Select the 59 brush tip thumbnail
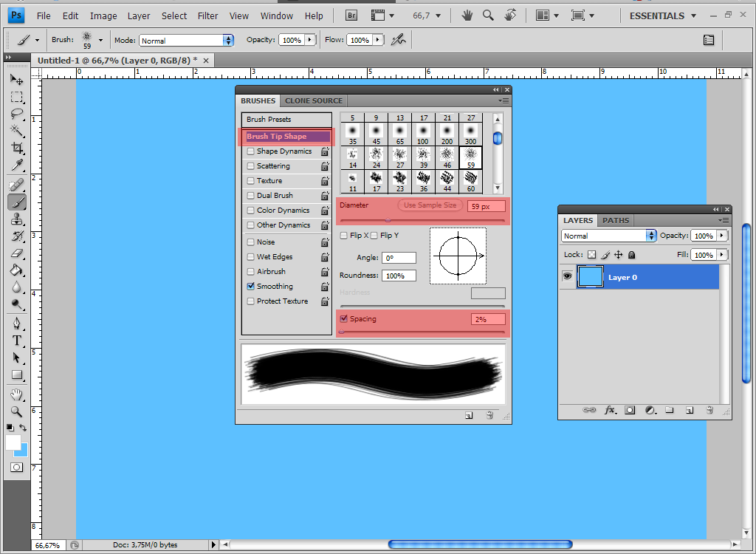This screenshot has height=554, width=756. coord(470,158)
